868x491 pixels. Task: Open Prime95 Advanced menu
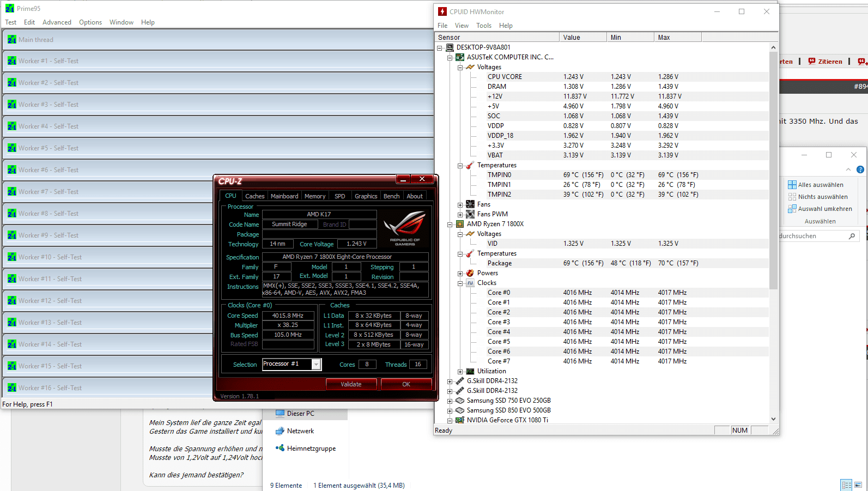[x=57, y=22]
